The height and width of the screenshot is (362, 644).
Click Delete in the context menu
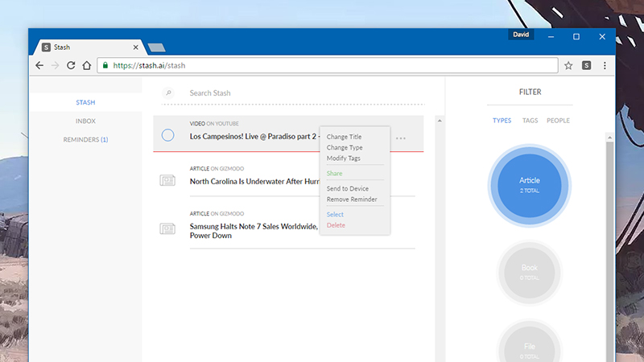336,225
